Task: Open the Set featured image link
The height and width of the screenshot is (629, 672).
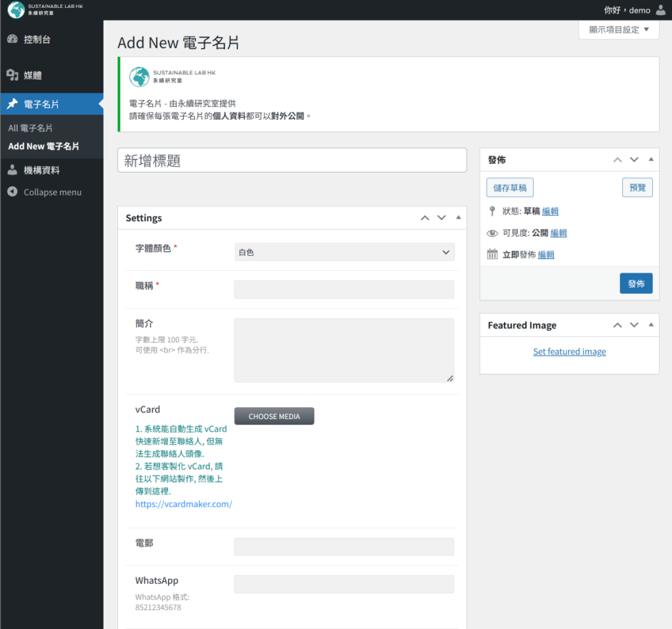Action: (x=569, y=352)
